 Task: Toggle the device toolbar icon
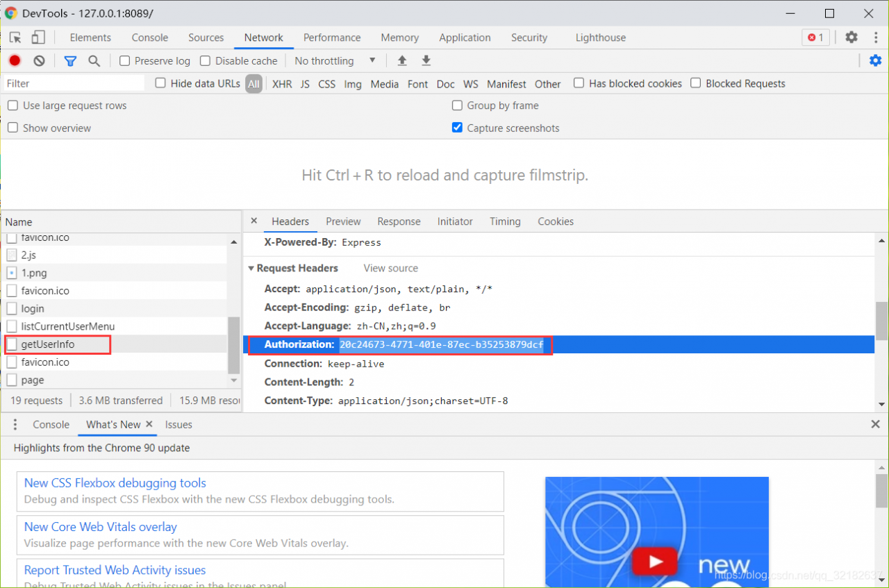coord(38,37)
